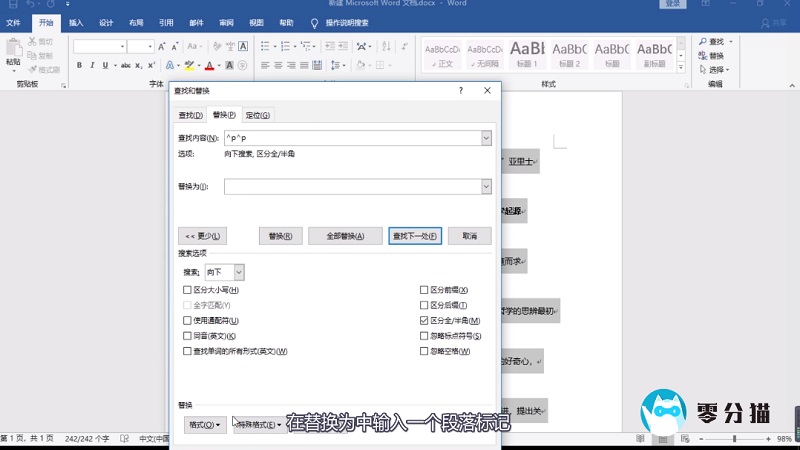Open the 格式 dropdown button
The height and width of the screenshot is (450, 800).
click(x=205, y=425)
